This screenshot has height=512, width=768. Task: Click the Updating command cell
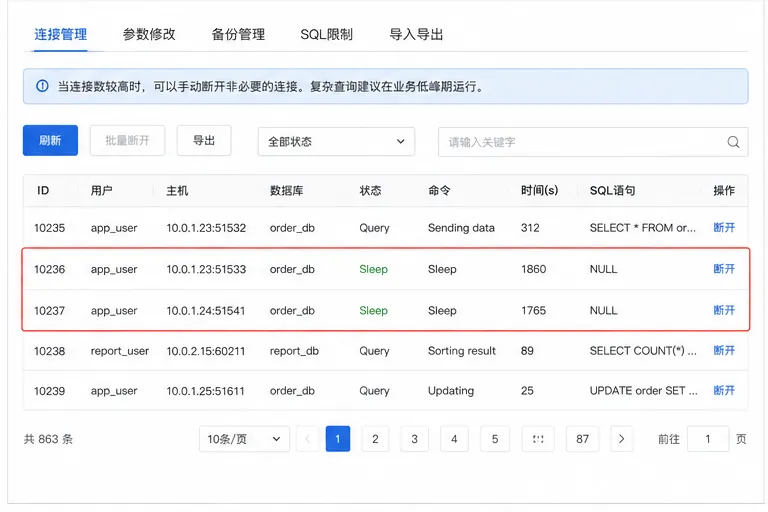(451, 391)
